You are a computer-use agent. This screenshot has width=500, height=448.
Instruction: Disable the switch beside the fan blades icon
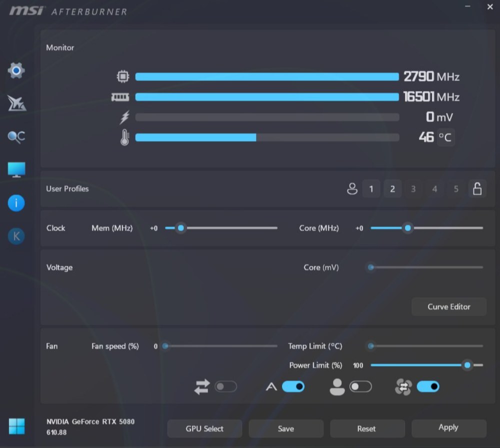coord(428,387)
